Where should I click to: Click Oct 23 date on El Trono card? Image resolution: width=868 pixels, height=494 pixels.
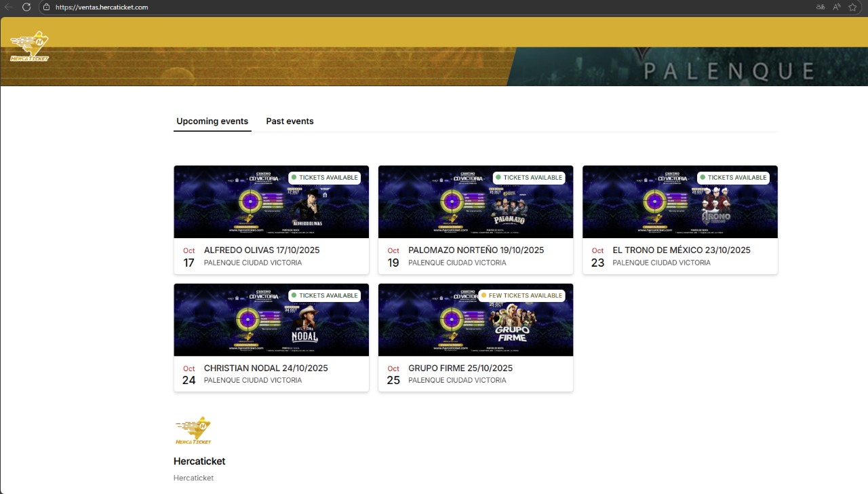coord(597,257)
